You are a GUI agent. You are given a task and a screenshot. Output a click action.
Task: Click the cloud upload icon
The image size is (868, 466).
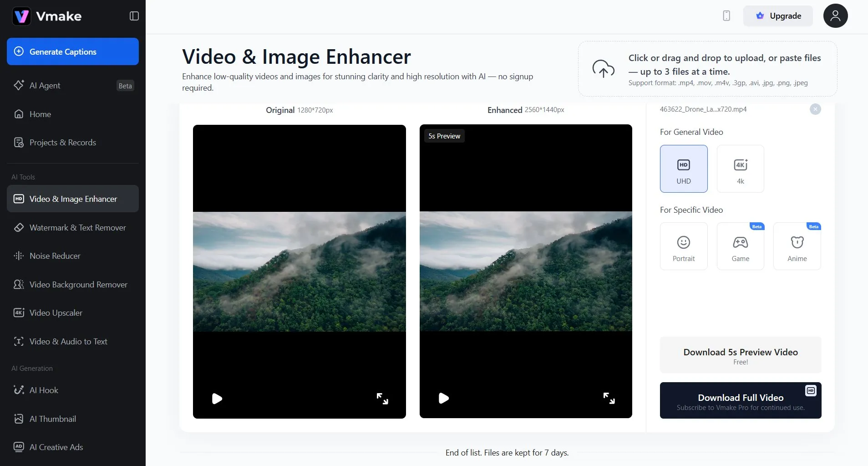[x=603, y=69]
